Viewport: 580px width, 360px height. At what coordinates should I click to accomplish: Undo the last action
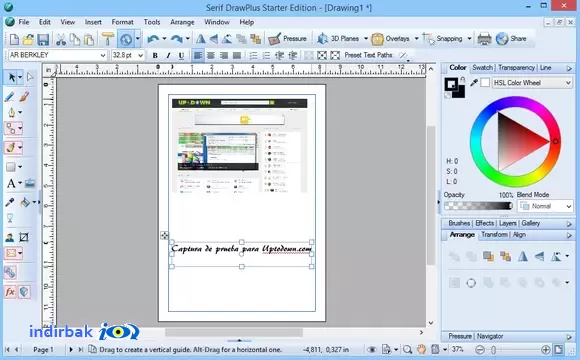coord(153,38)
